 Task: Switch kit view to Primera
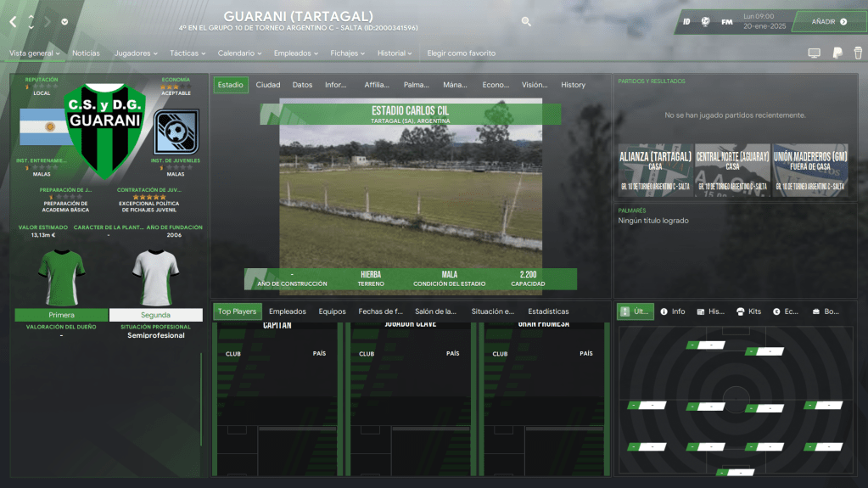pyautogui.click(x=61, y=315)
